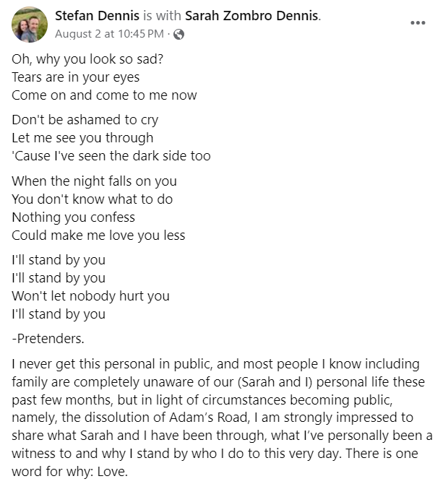The width and height of the screenshot is (448, 484).
Task: Open the August 2 at 10:45 PM timestamp
Action: point(108,34)
